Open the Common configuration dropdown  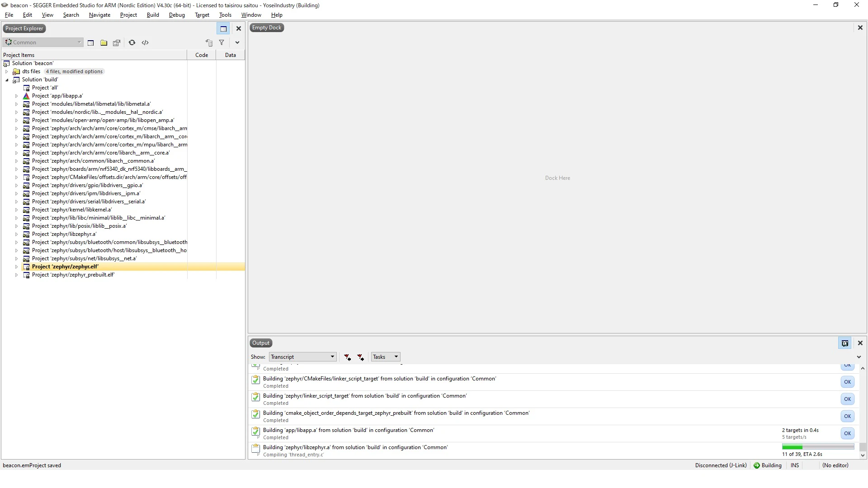click(43, 42)
